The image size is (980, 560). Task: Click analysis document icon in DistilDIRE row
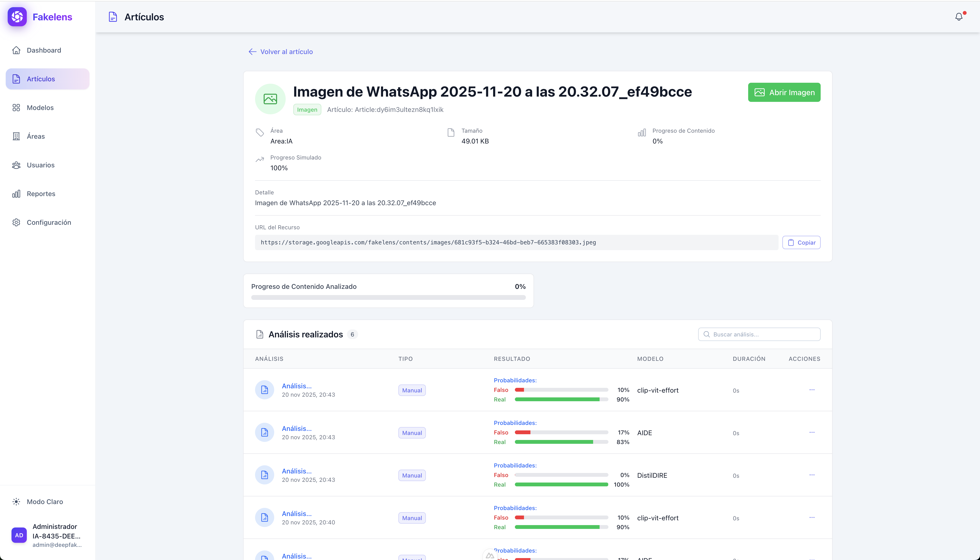(x=264, y=475)
